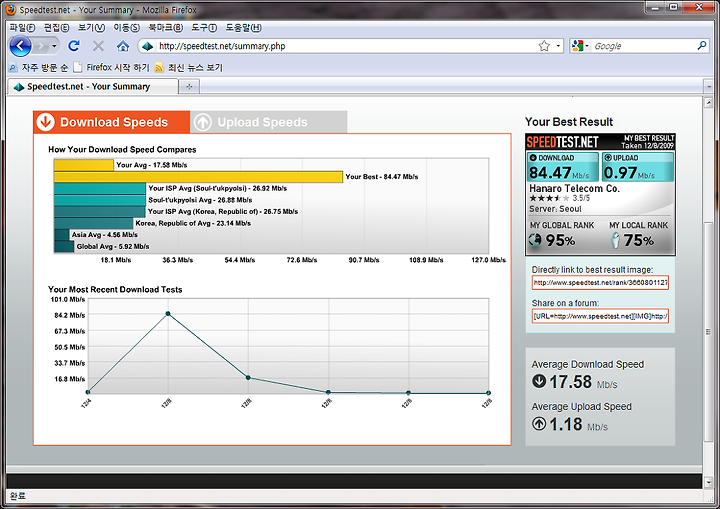This screenshot has width=720, height=509.
Task: Open the address bar history dropdown
Action: point(558,46)
